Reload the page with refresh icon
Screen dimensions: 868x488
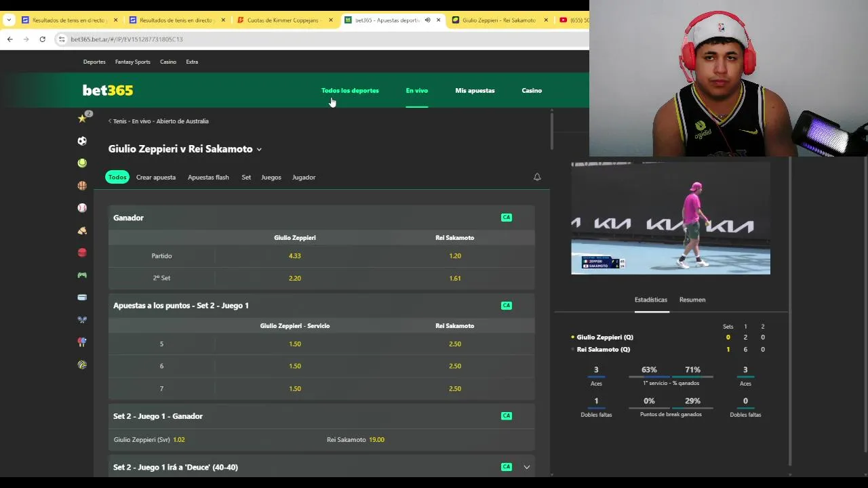pos(42,39)
